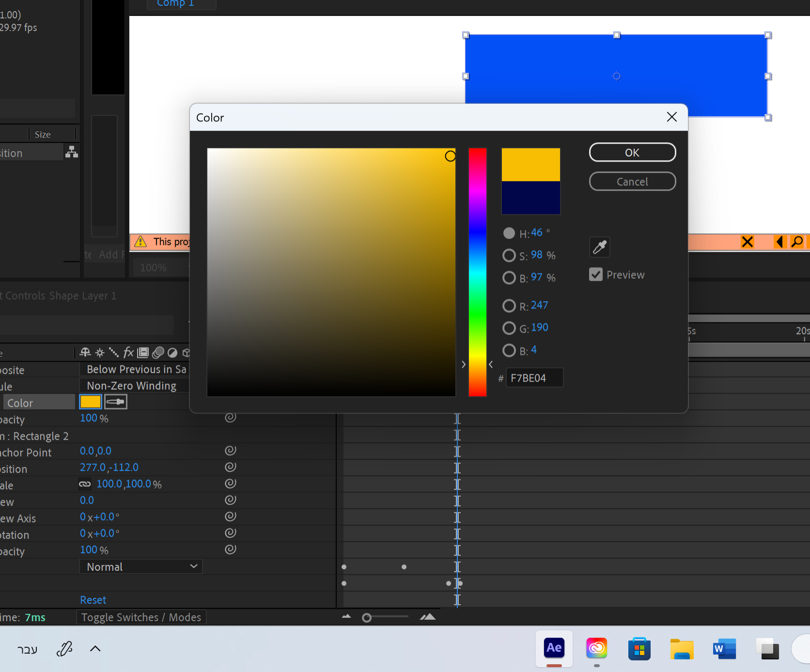Toggle the Scale constrain proportions link

pos(85,484)
